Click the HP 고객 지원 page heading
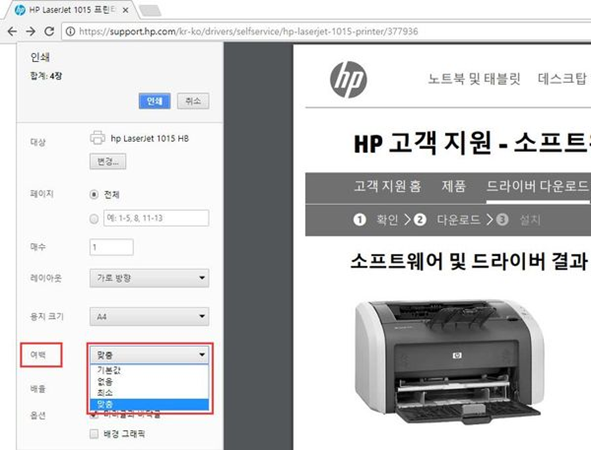The width and height of the screenshot is (591, 450). [473, 144]
